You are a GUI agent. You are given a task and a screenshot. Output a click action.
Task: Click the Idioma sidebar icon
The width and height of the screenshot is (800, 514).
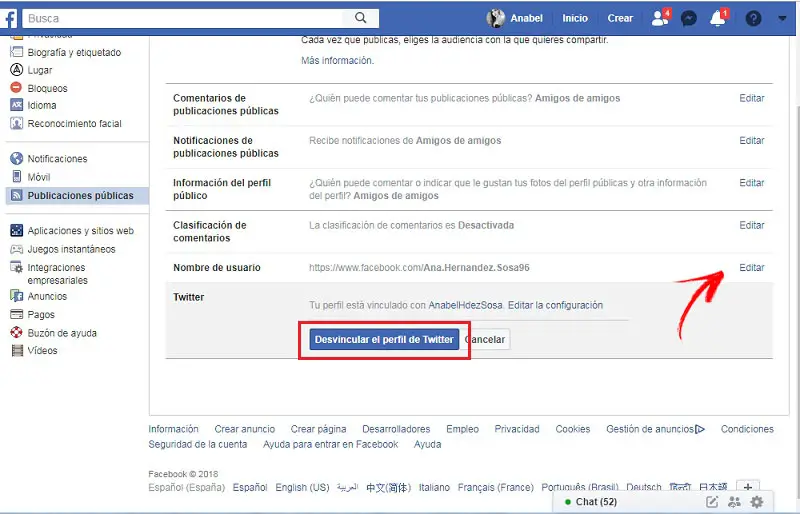point(16,105)
